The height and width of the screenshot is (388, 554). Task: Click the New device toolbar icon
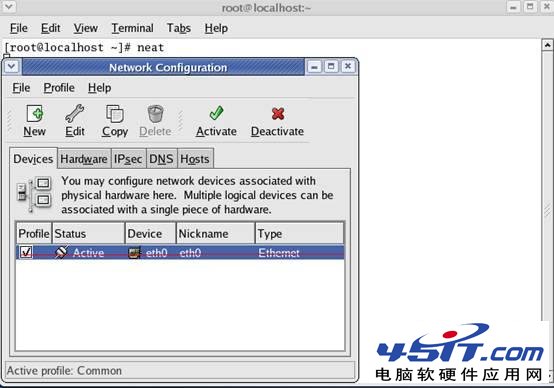pyautogui.click(x=35, y=113)
